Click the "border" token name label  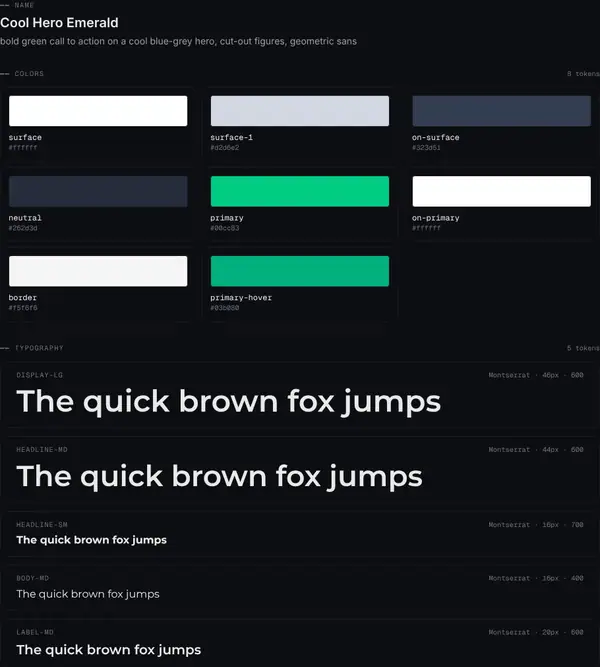(x=23, y=298)
